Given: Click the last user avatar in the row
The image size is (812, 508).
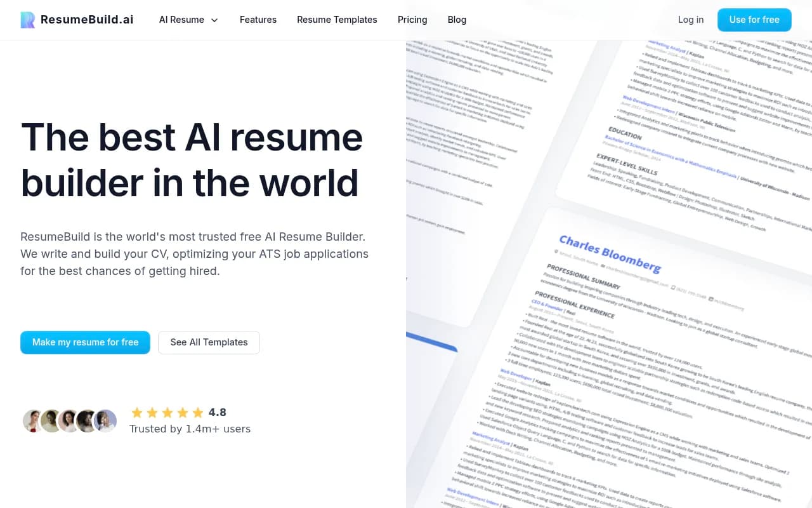Looking at the screenshot, I should (x=105, y=420).
